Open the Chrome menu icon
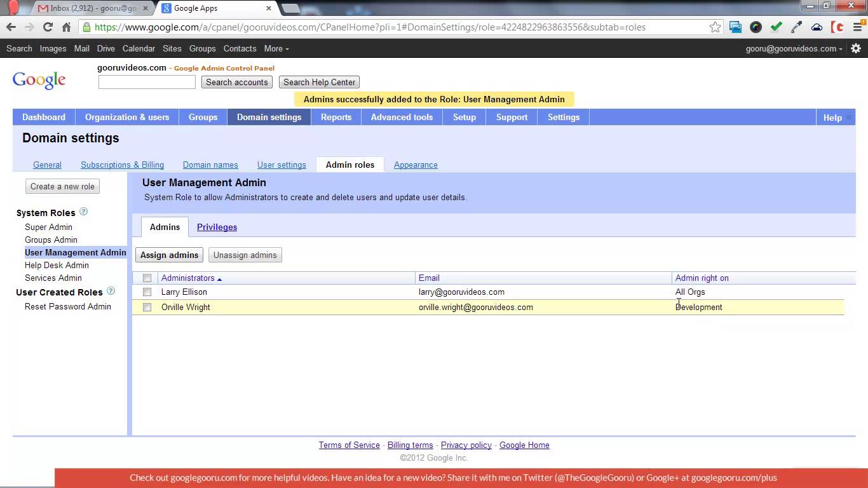Screen dimensions: 868x488 857,27
